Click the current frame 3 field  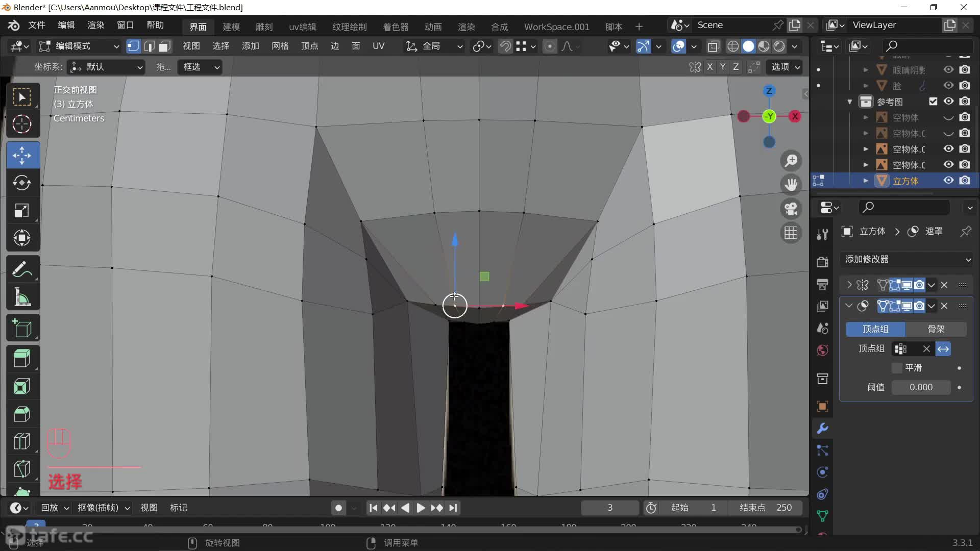pos(610,508)
